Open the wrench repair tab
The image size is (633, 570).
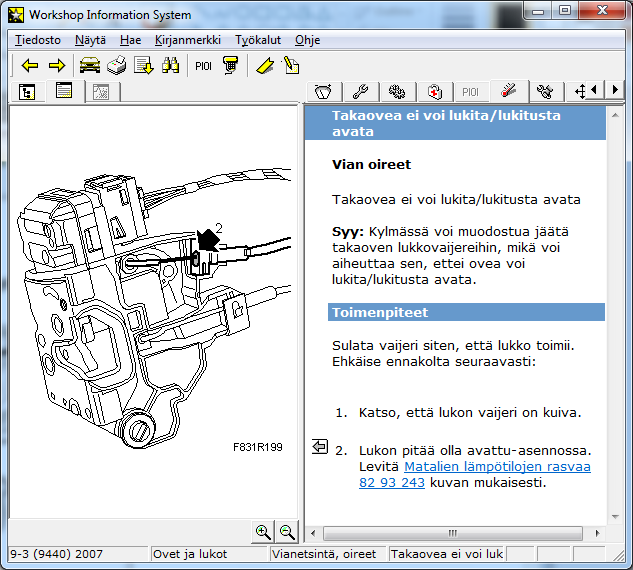361,92
